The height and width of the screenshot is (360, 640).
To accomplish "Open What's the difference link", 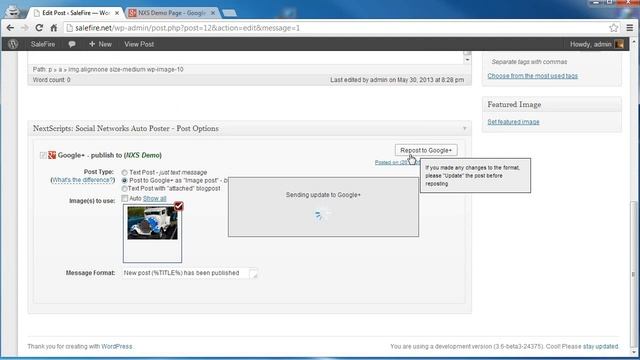I will (x=83, y=180).
